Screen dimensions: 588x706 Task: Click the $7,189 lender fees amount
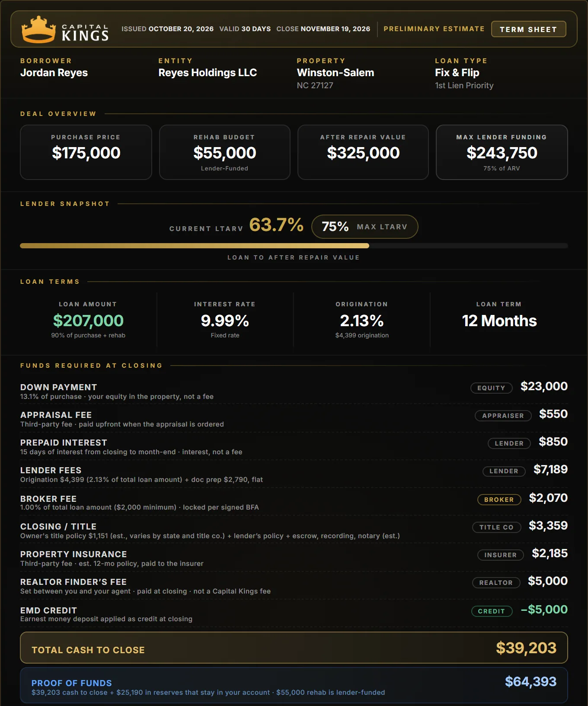(550, 469)
